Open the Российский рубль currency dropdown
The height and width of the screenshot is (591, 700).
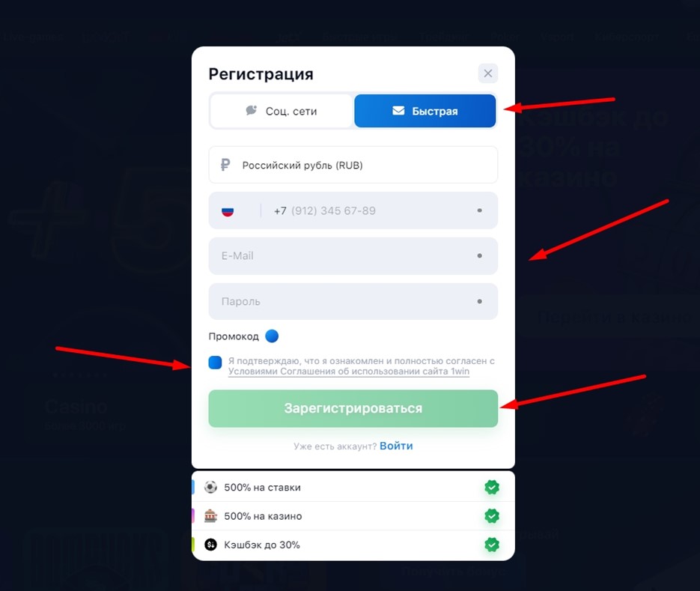coord(353,165)
